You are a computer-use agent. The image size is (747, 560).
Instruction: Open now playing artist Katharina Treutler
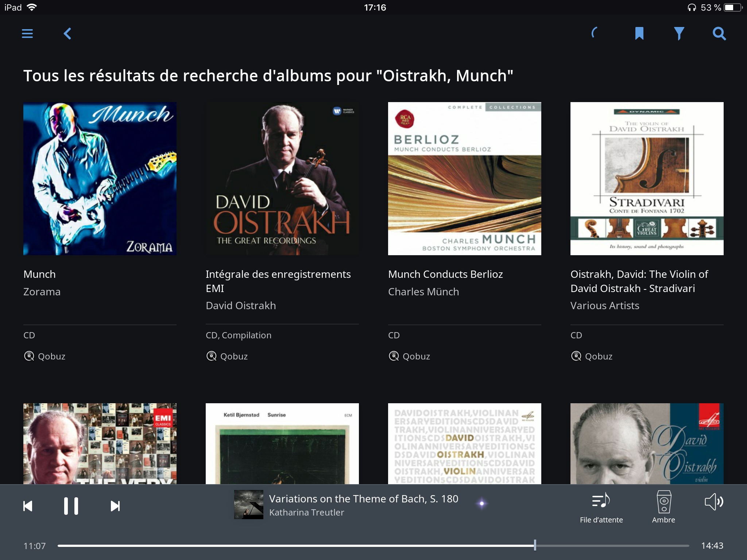(306, 512)
